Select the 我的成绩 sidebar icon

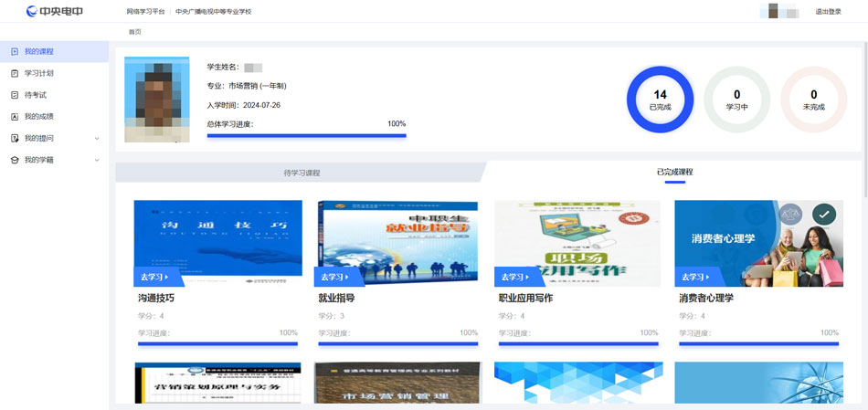(x=15, y=116)
